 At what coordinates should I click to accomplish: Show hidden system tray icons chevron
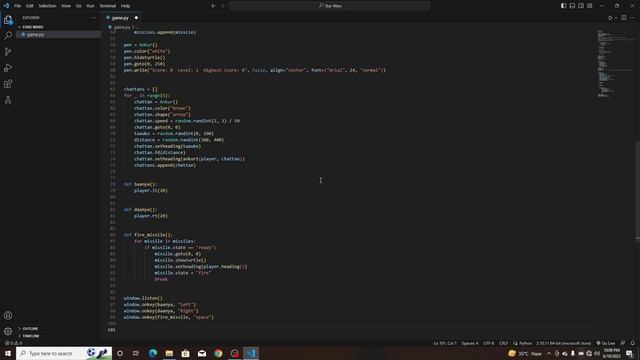(x=549, y=353)
